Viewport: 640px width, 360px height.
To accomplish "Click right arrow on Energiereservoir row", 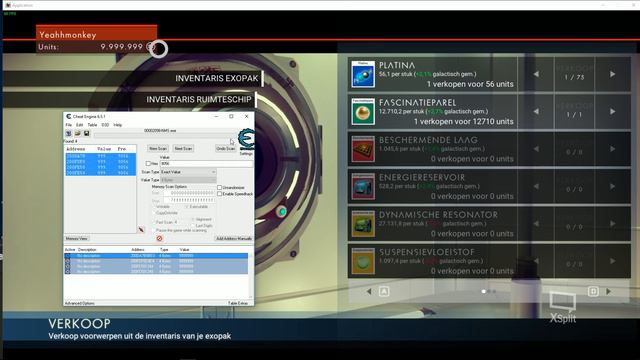I will tap(612, 186).
